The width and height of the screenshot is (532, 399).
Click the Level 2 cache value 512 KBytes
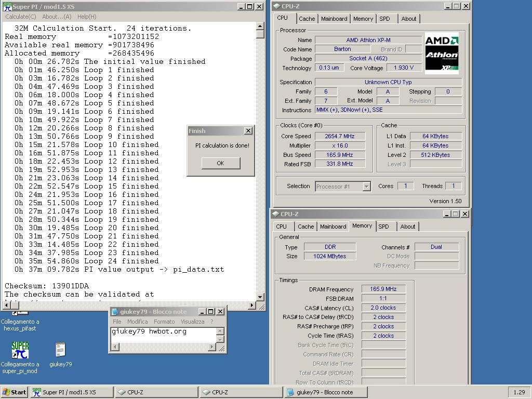click(436, 155)
